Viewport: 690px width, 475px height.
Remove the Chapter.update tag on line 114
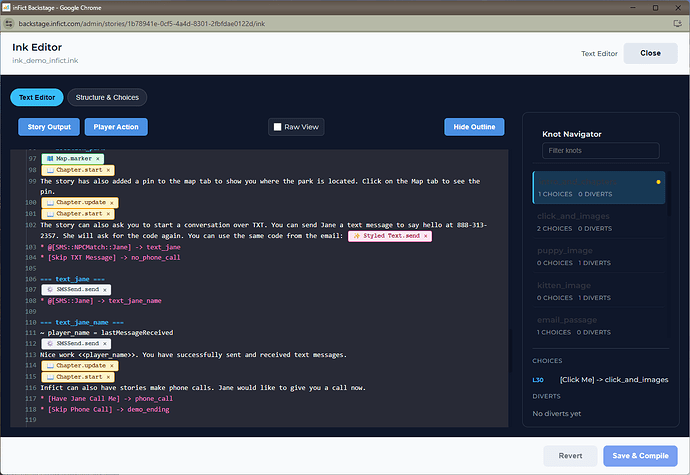pyautogui.click(x=112, y=366)
